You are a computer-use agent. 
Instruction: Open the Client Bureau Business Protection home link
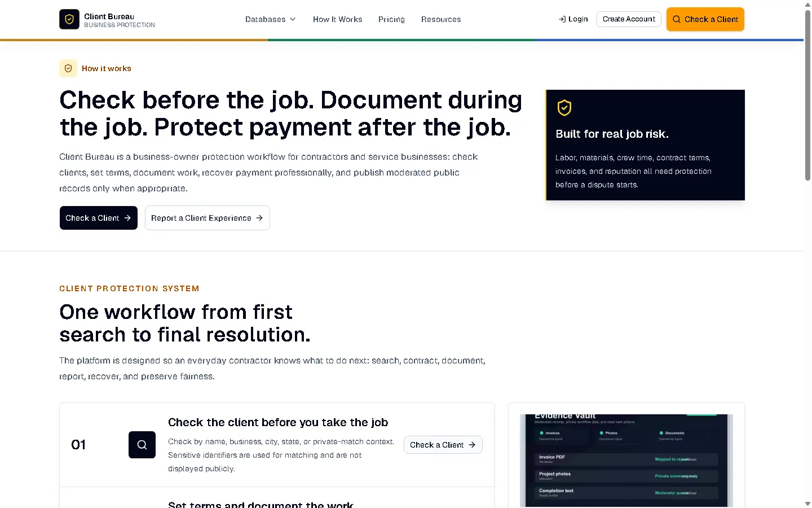[107, 19]
